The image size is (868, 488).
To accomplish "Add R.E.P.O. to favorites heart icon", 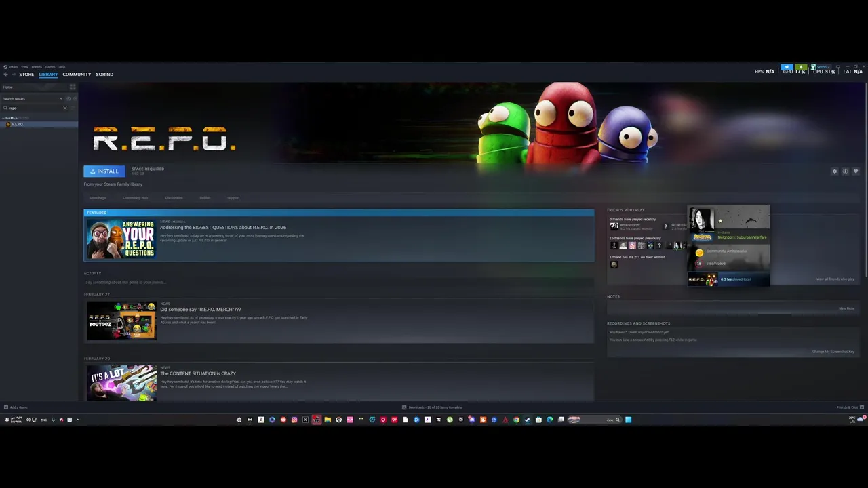I will coord(856,171).
